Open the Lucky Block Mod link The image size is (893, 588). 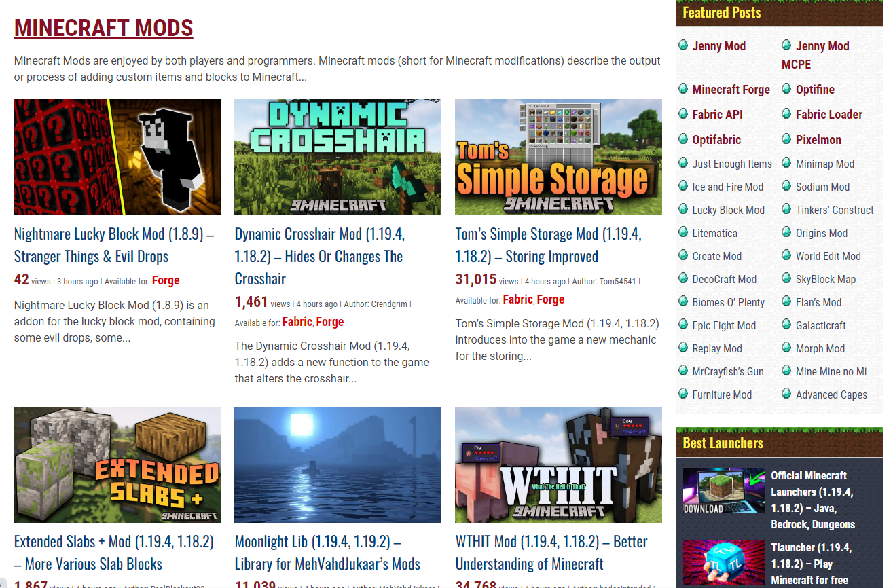point(727,210)
